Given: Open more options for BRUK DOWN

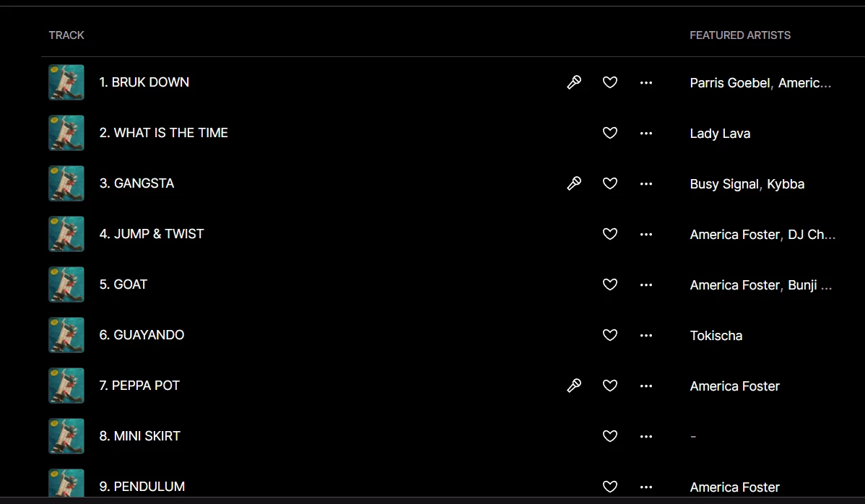Looking at the screenshot, I should click(646, 82).
